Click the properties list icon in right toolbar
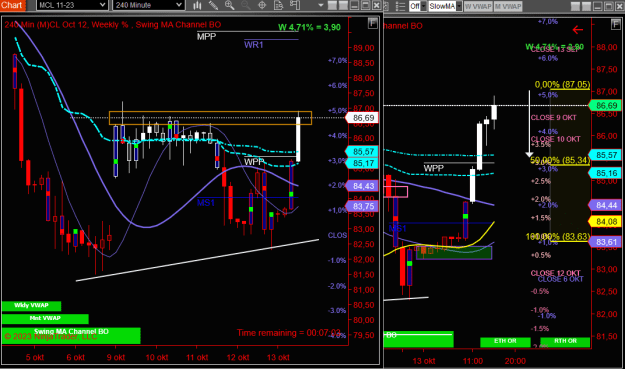This screenshot has height=369, width=625. click(x=401, y=6)
